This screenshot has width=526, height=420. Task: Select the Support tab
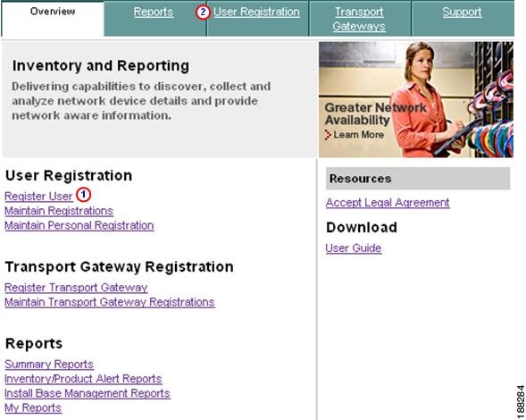pyautogui.click(x=462, y=13)
